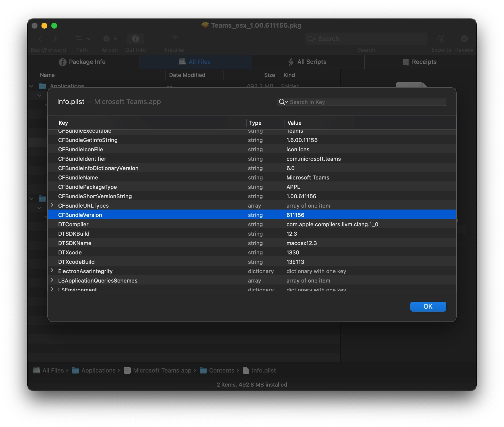Image resolution: width=504 pixels, height=427 pixels.
Task: Click the yellow minimize window button
Action: tap(44, 26)
